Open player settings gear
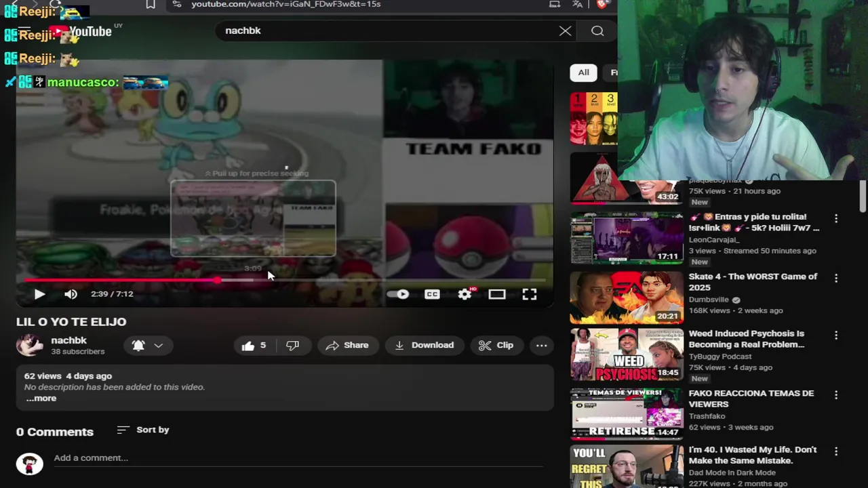The width and height of the screenshot is (868, 488). [465, 294]
